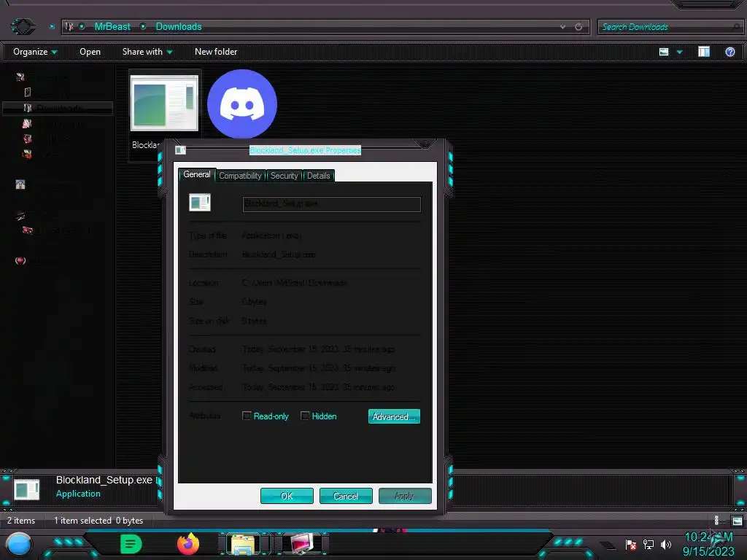Enable the Read-only attribute checkbox
747x560 pixels.
click(247, 416)
